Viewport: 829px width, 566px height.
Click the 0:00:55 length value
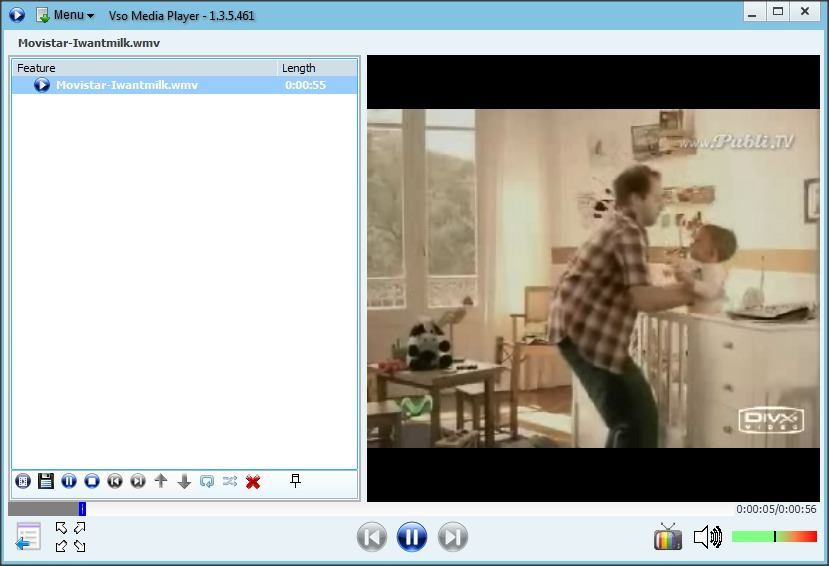coord(305,85)
